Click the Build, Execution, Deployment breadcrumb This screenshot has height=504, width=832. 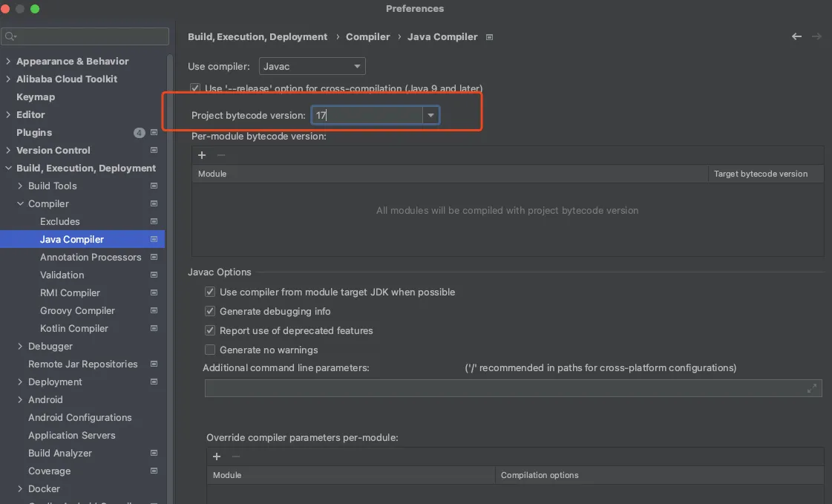[258, 37]
